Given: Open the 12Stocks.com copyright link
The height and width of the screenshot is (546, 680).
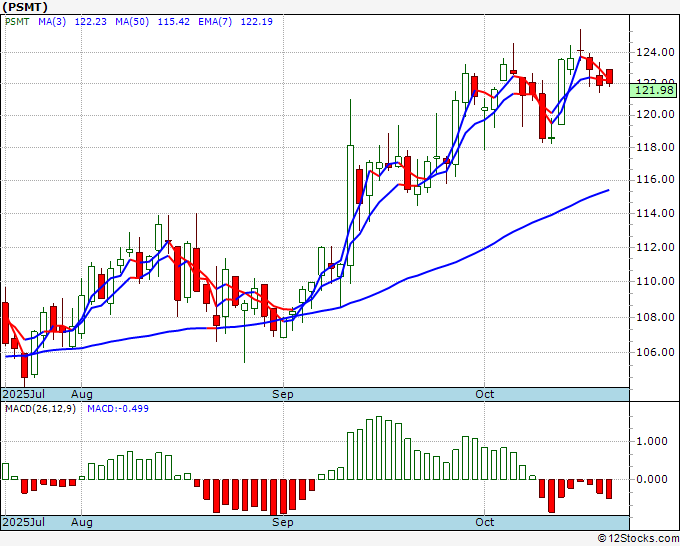Looking at the screenshot, I should coord(638,539).
